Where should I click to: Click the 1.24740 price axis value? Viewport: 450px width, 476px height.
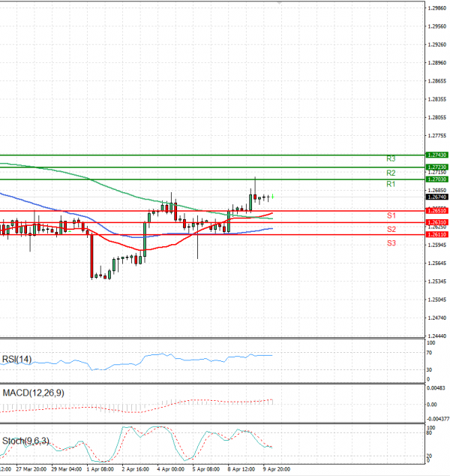pos(437,318)
